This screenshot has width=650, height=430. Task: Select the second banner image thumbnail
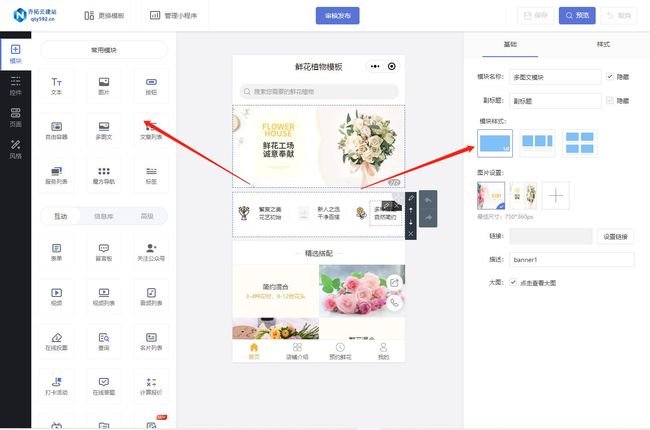[x=523, y=195]
